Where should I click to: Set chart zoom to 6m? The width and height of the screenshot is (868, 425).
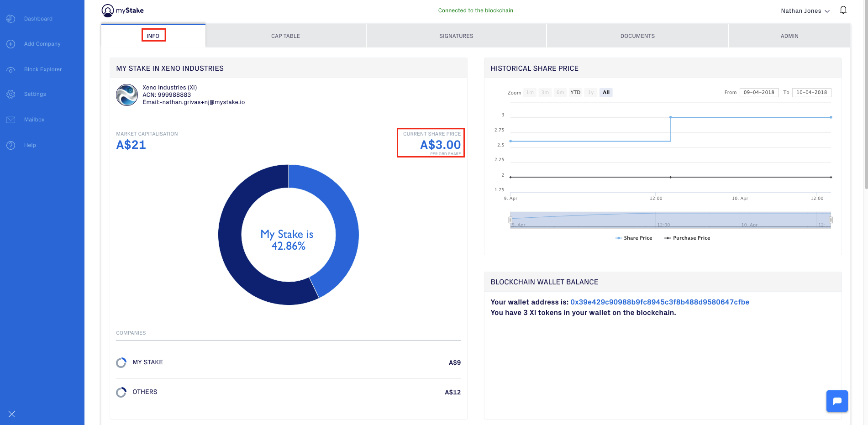click(x=560, y=92)
